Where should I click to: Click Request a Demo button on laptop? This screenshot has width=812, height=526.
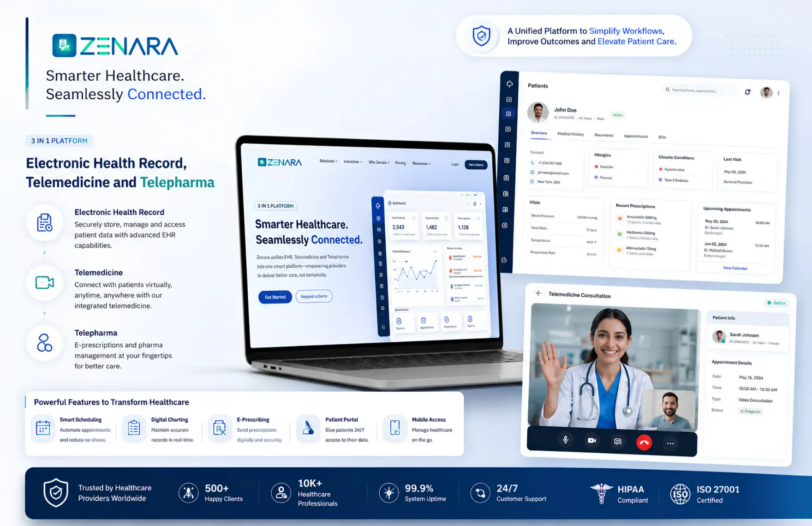(x=314, y=296)
